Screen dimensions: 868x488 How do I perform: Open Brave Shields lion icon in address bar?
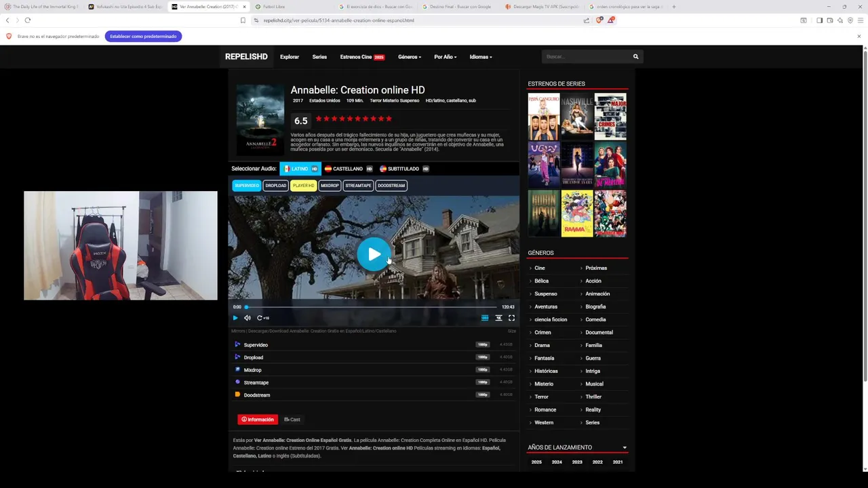pos(599,20)
